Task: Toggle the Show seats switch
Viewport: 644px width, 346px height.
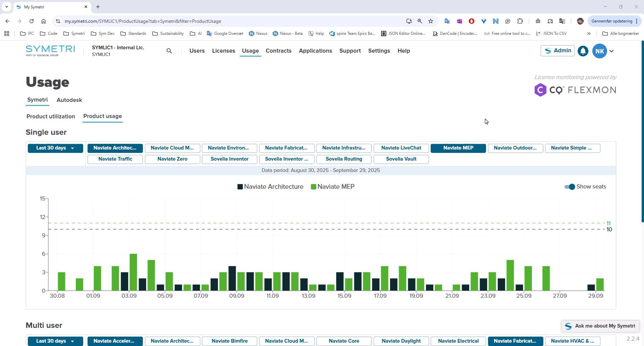Action: (570, 187)
